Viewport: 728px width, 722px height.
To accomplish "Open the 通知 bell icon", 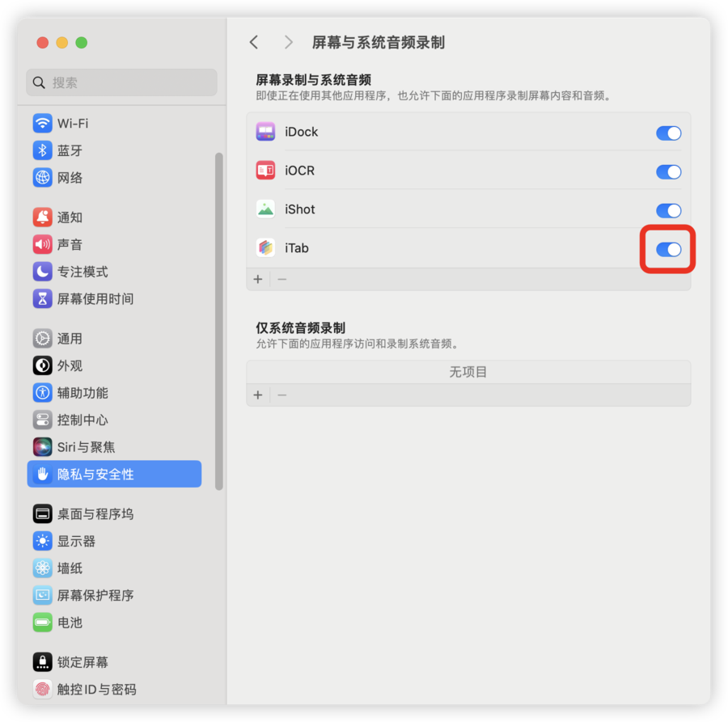I will click(x=42, y=217).
